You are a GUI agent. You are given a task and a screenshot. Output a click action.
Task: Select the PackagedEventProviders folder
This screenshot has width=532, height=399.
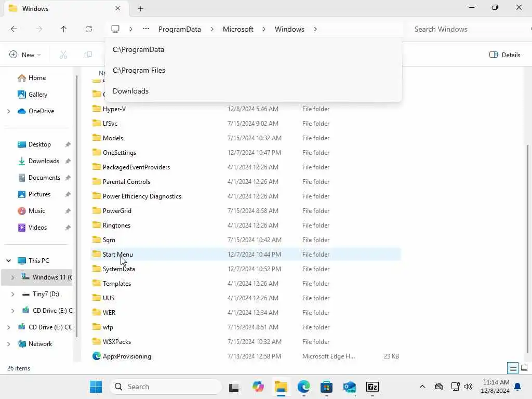(x=246, y=167)
